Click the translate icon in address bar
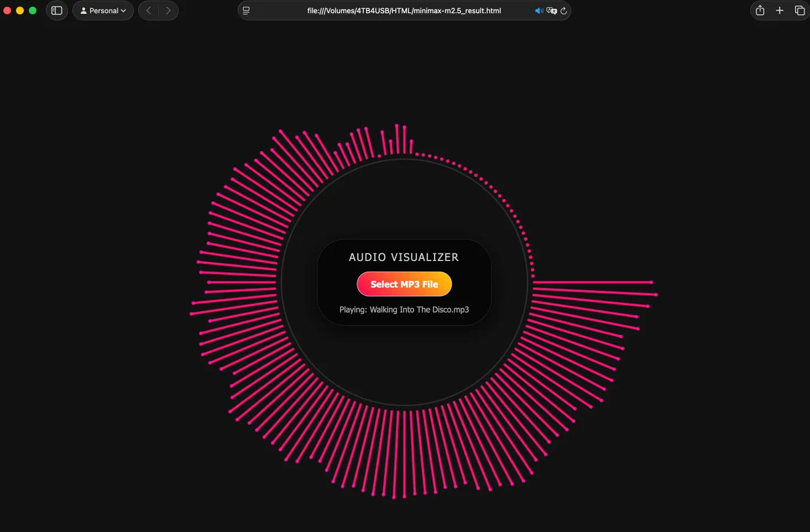The image size is (810, 532). 551,11
